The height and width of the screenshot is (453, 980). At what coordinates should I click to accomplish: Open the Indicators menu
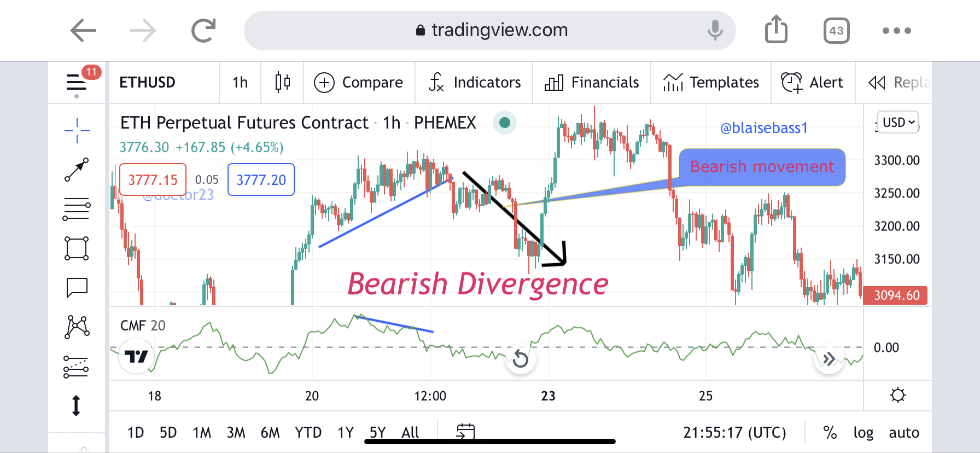(475, 82)
